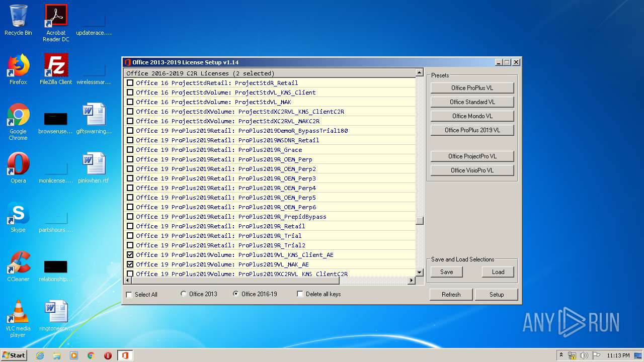Click license list scroll down arrow
The height and width of the screenshot is (362, 644).
[420, 273]
